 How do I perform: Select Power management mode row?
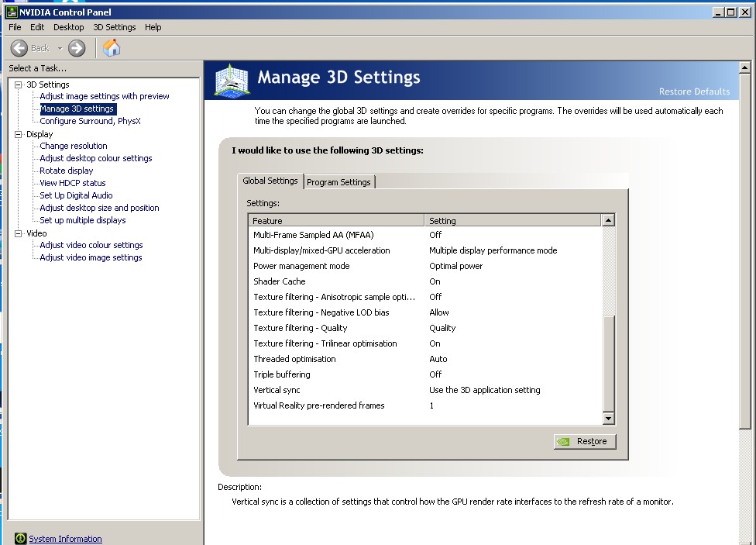click(425, 266)
